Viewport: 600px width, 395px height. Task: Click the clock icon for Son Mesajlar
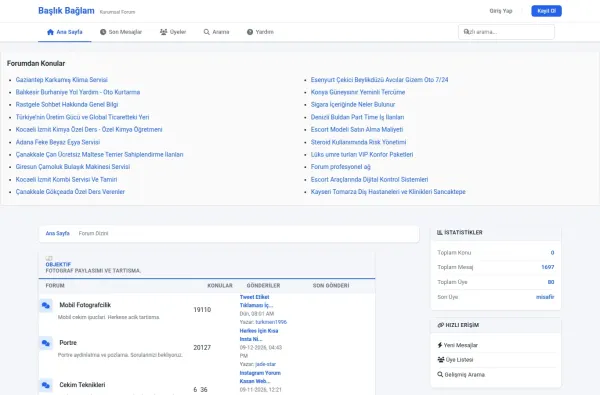pyautogui.click(x=103, y=32)
